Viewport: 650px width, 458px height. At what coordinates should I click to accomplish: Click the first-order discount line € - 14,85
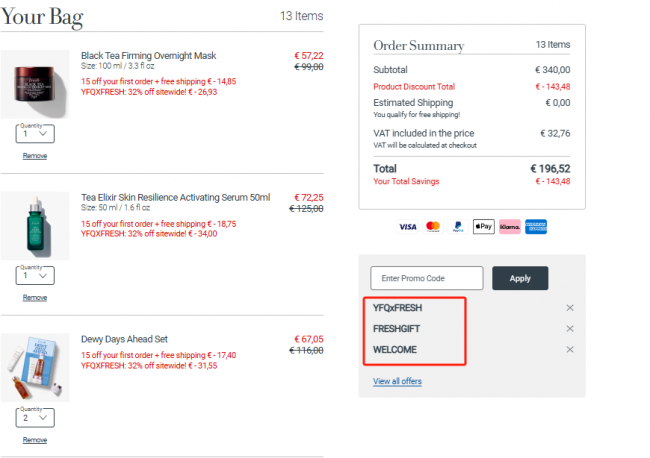(x=158, y=81)
